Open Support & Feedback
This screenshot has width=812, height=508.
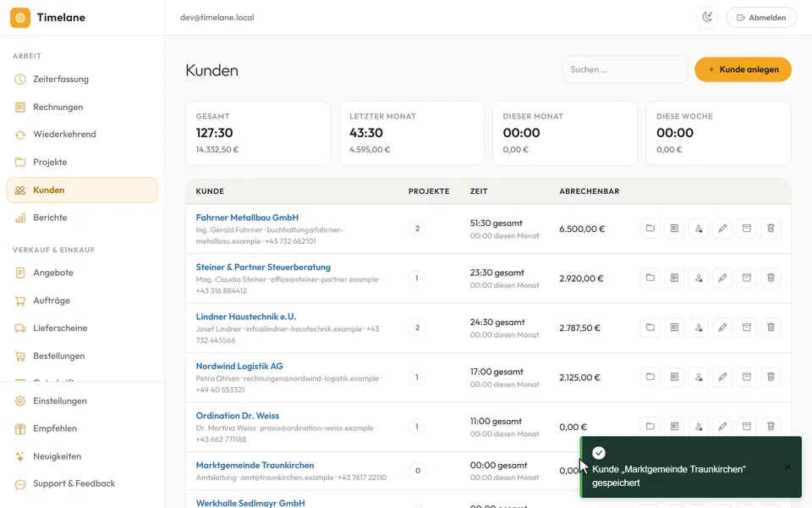click(82, 483)
